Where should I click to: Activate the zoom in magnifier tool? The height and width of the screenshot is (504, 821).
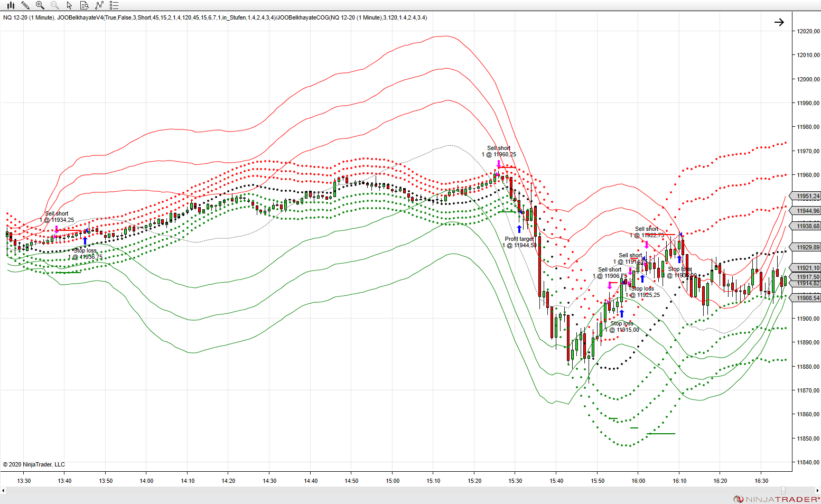click(x=40, y=5)
